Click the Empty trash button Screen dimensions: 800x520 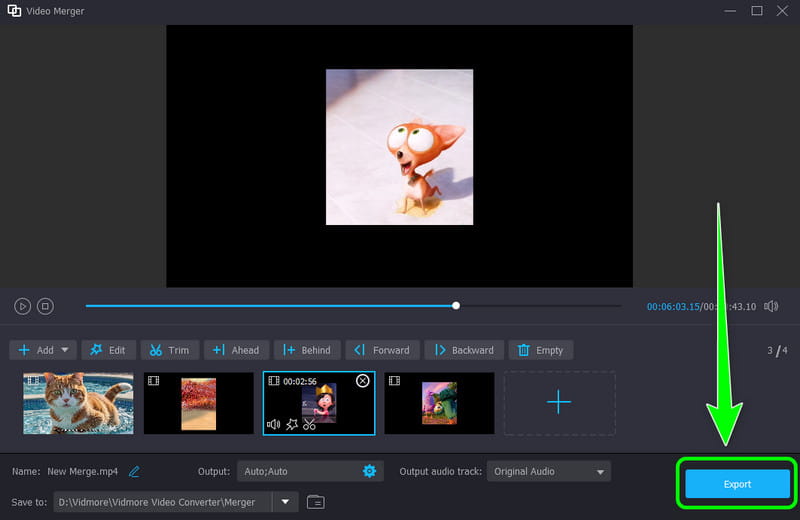click(x=541, y=350)
